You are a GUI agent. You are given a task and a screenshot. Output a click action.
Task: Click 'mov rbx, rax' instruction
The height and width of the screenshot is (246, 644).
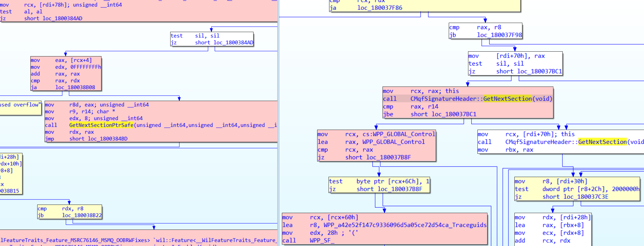(505, 150)
